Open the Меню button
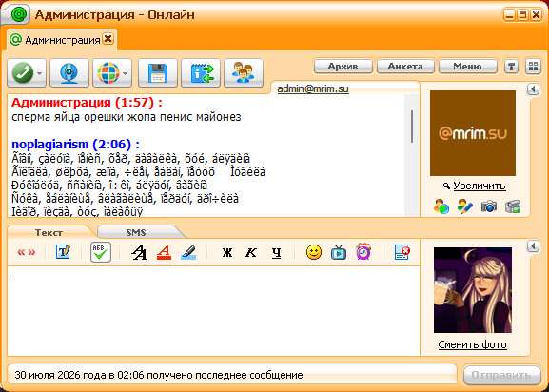This screenshot has width=549, height=392. point(467,67)
